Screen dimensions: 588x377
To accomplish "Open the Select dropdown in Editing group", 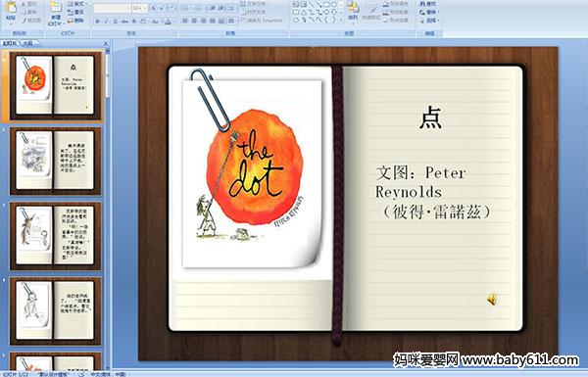I will pos(429,21).
